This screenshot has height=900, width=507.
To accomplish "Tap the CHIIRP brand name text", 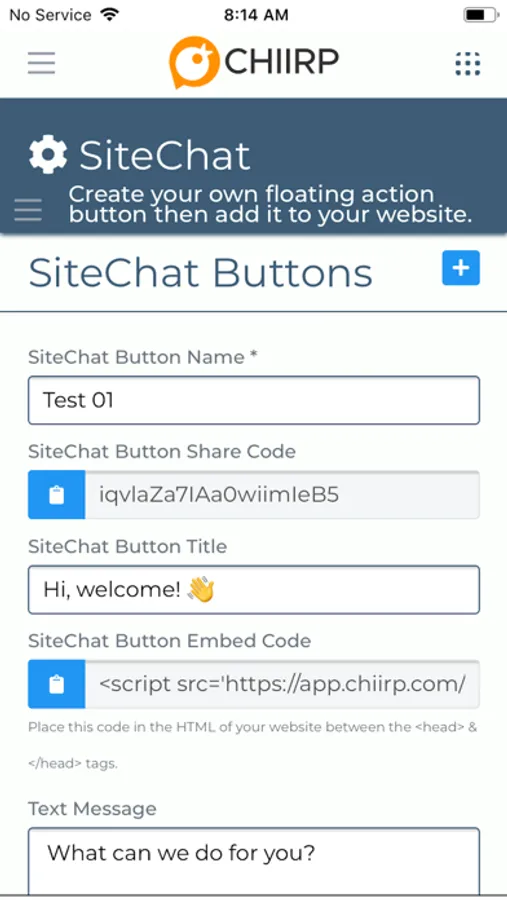I will pos(281,62).
